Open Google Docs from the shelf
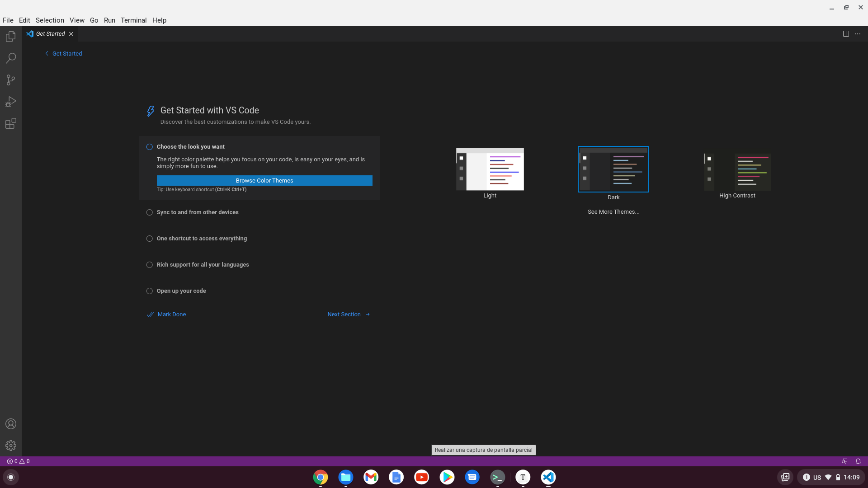 (396, 477)
